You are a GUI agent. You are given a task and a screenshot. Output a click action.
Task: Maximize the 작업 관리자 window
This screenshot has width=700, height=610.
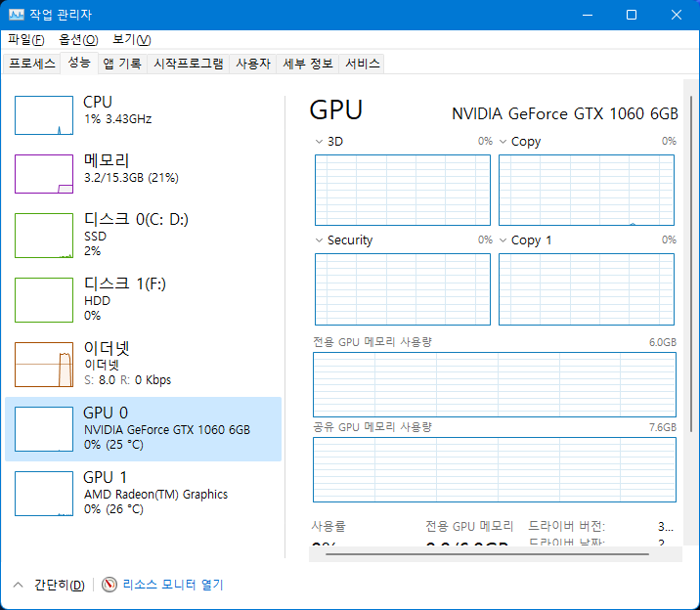pyautogui.click(x=632, y=15)
